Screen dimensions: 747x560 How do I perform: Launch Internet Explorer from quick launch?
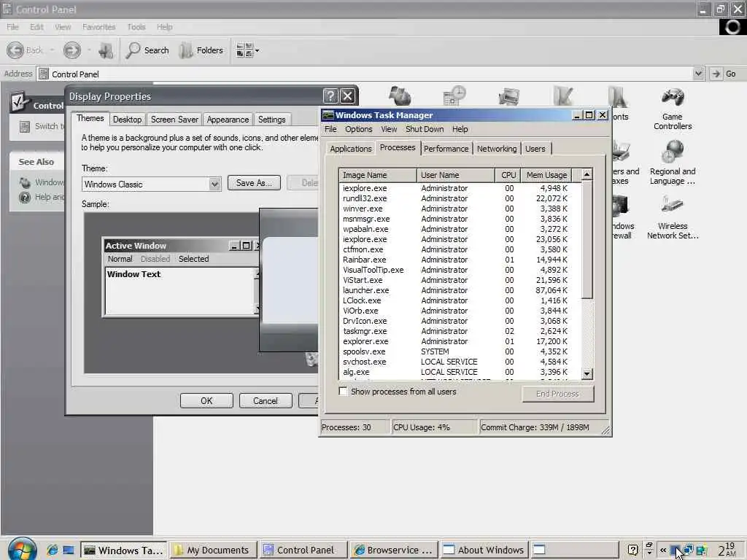click(x=52, y=550)
